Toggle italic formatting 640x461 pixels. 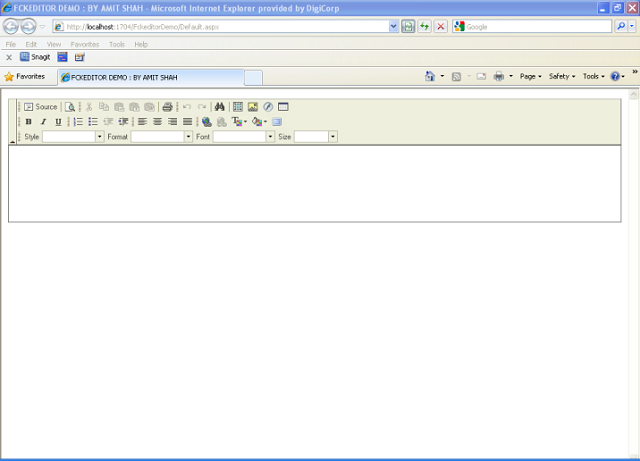pos(43,122)
